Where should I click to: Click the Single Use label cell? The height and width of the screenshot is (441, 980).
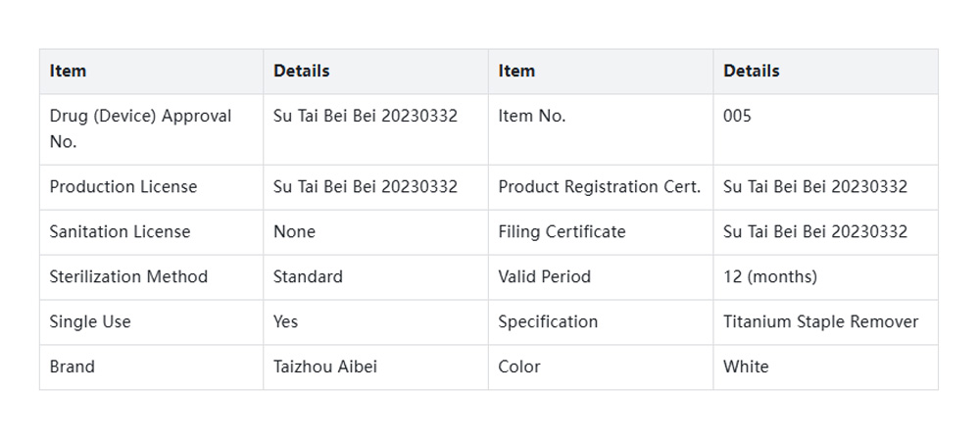pos(90,321)
